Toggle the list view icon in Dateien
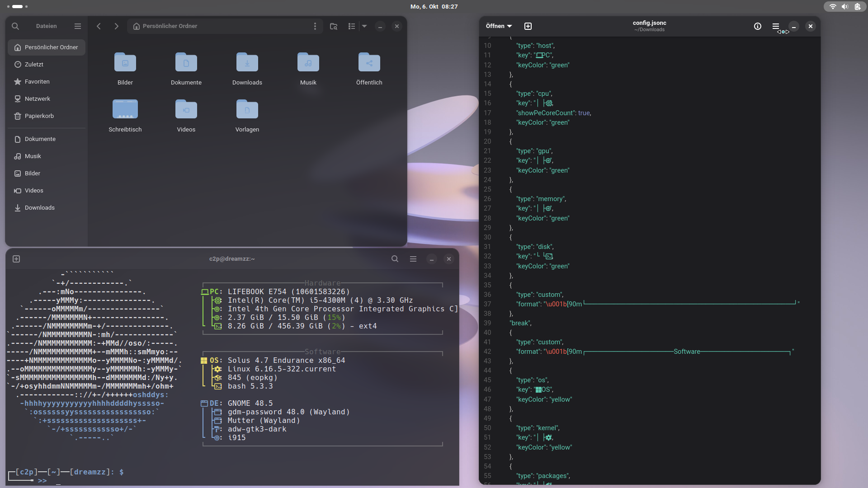The width and height of the screenshot is (868, 488). click(352, 26)
